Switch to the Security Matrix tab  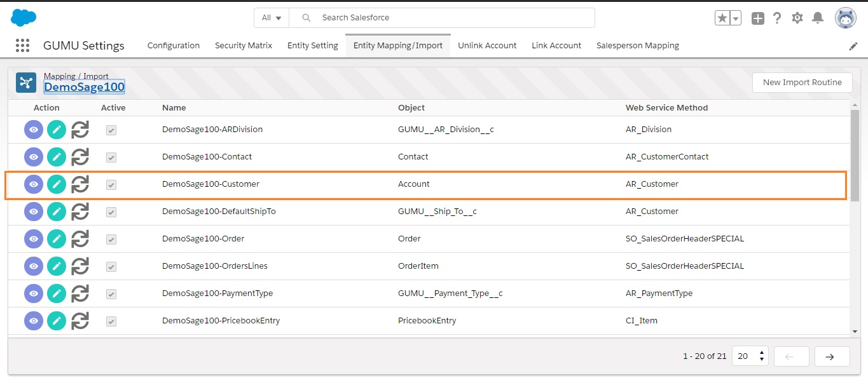coord(244,46)
